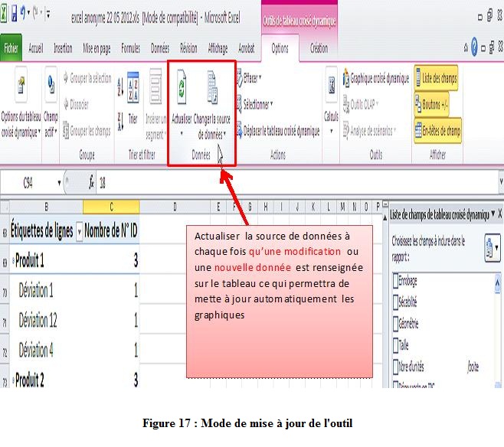Click Analyse de scénarios icon
This screenshot has height=447, width=504.
pyautogui.click(x=346, y=129)
